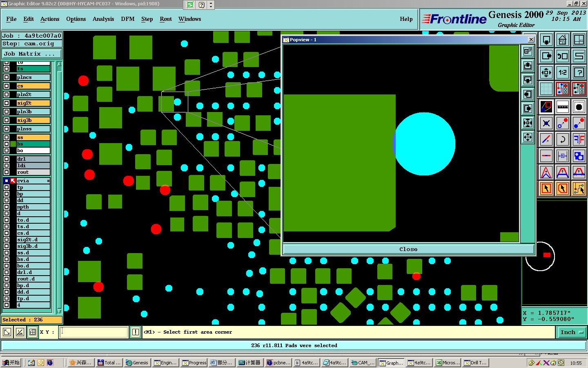Viewport: 588px width, 368px height.
Task: Click the layer list scroll up arrow
Action: [x=59, y=65]
